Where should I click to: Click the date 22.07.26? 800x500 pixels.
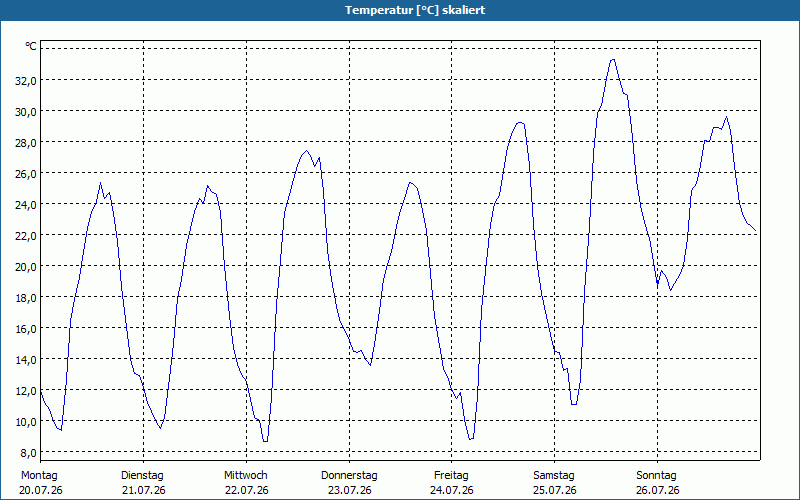[x=246, y=491]
